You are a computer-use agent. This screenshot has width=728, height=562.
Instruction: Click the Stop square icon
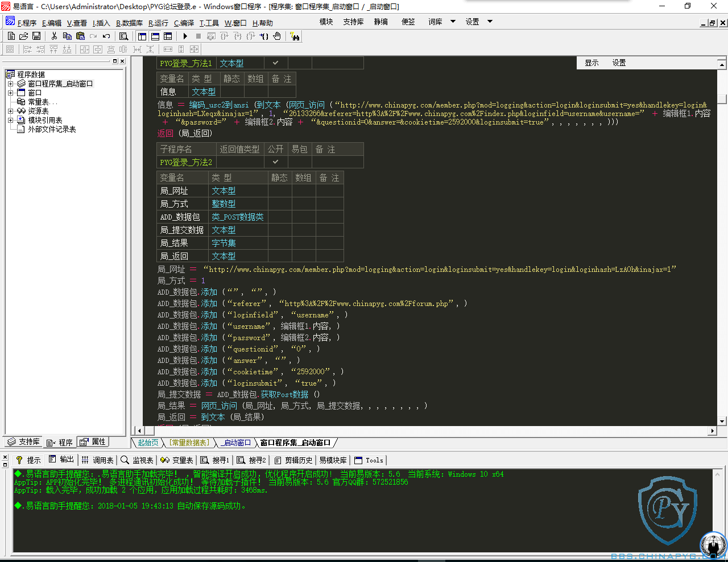(x=198, y=36)
